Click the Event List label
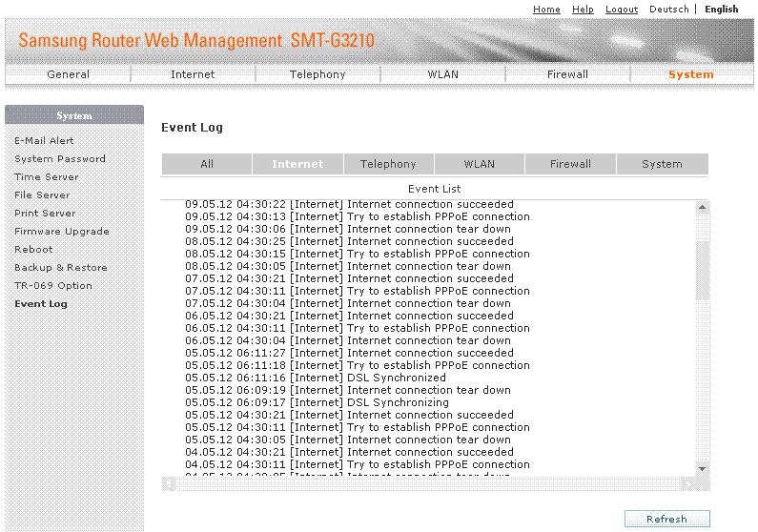This screenshot has width=758, height=532. 434,189
